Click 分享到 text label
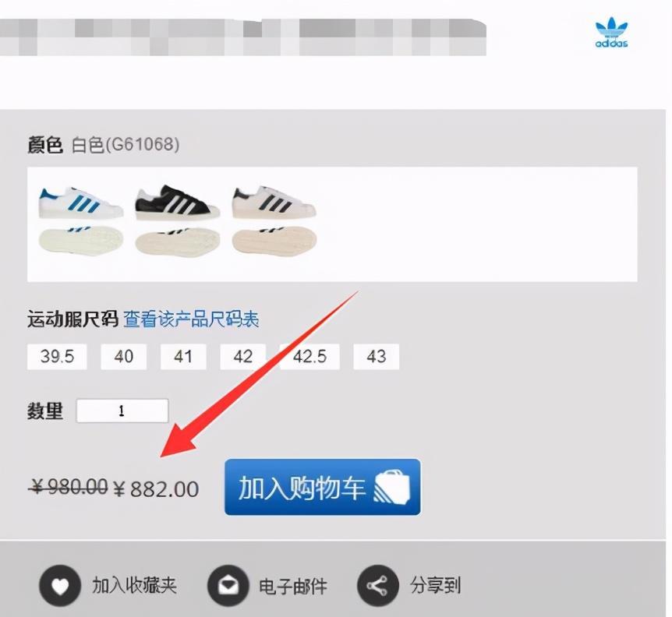This screenshot has width=672, height=617. tap(435, 585)
